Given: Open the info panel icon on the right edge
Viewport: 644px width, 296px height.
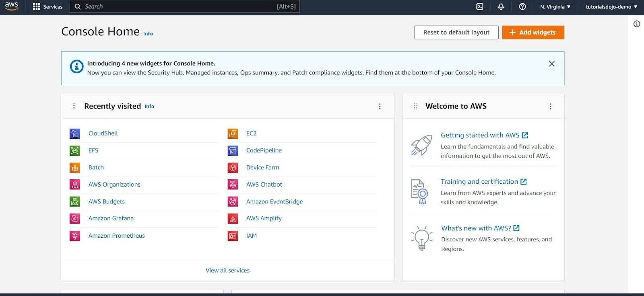Looking at the screenshot, I should pyautogui.click(x=637, y=24).
